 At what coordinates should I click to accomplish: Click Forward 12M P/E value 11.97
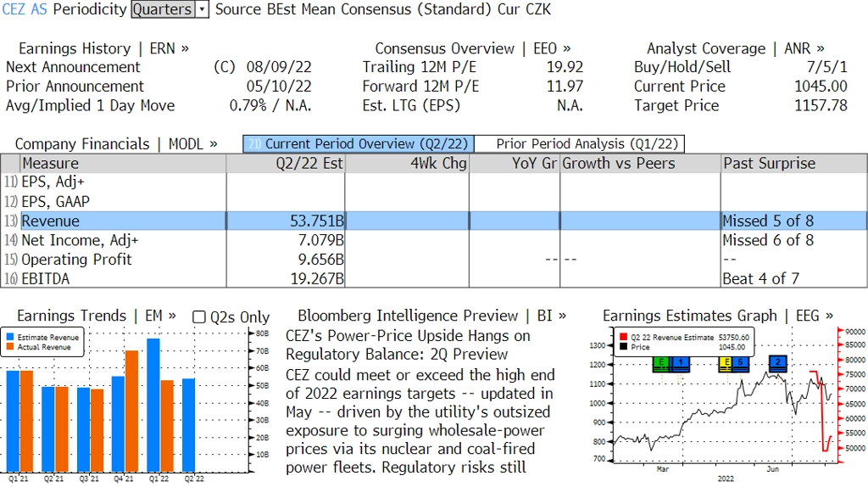coord(565,87)
